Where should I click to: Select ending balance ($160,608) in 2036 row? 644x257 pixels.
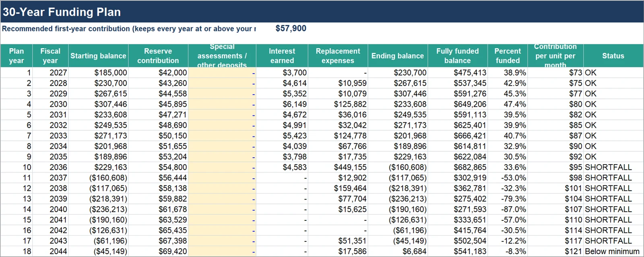click(x=398, y=167)
